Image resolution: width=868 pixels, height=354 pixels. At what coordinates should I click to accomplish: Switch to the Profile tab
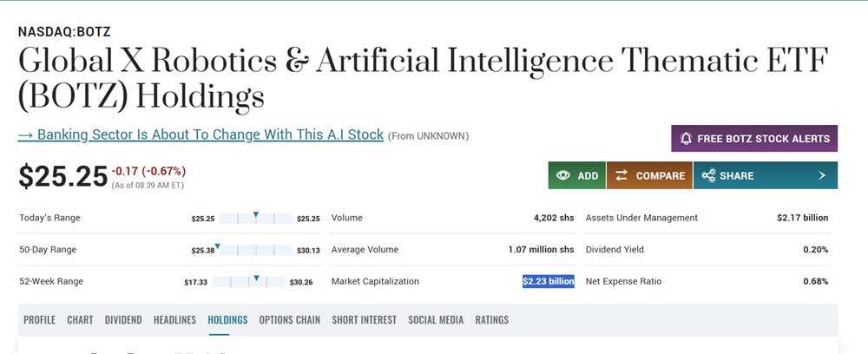pyautogui.click(x=39, y=320)
